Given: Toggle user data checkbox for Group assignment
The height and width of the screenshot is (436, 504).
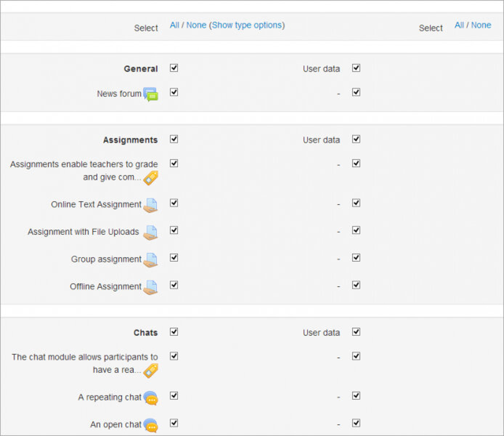Looking at the screenshot, I should pyautogui.click(x=356, y=258).
